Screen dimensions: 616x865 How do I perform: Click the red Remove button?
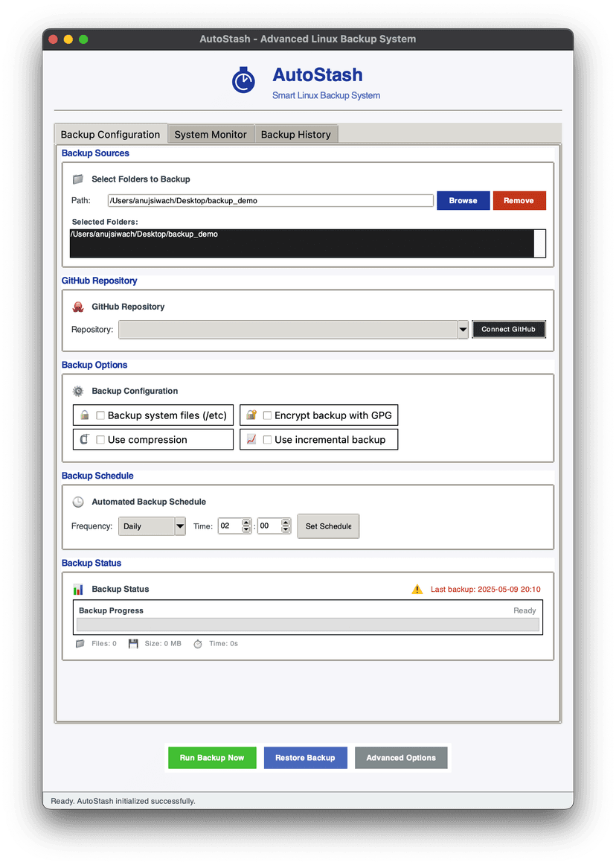(x=519, y=201)
